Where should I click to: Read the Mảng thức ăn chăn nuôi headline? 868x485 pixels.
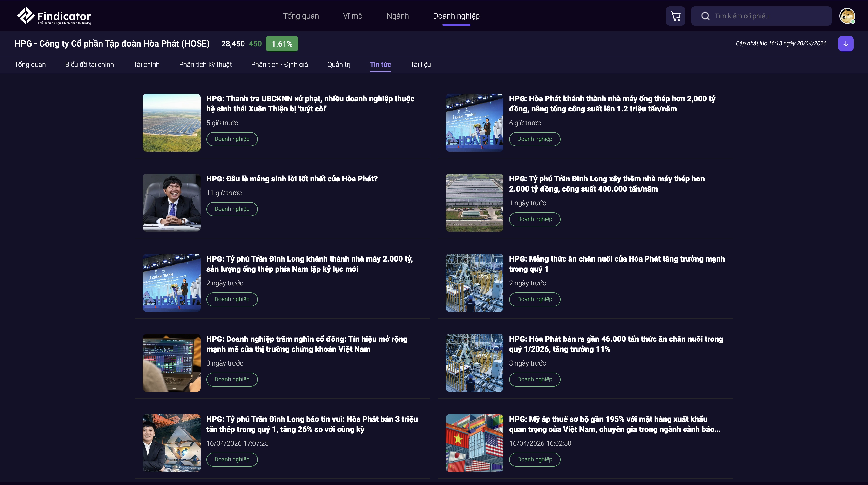[617, 264]
